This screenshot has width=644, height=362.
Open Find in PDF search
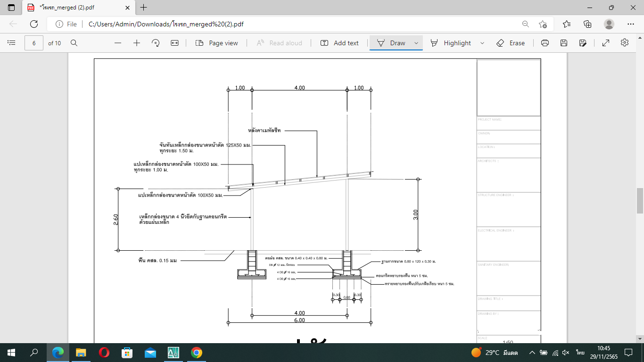click(x=74, y=43)
